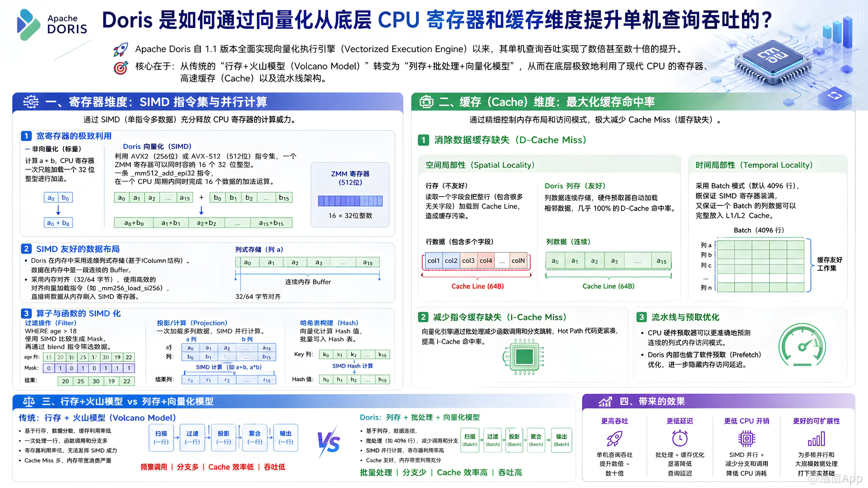Click the 缓存友好工作集 label
Image resolution: width=868 pixels, height=488 pixels.
click(x=829, y=264)
